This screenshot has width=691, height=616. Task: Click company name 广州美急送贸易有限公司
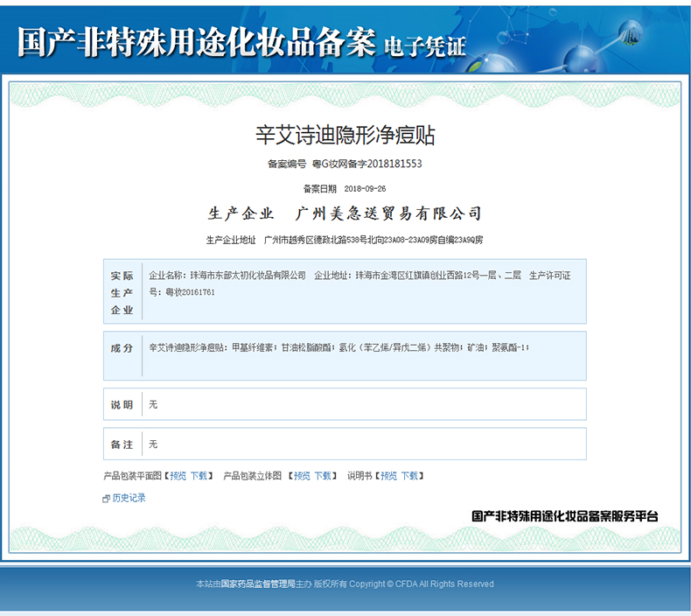tap(388, 213)
